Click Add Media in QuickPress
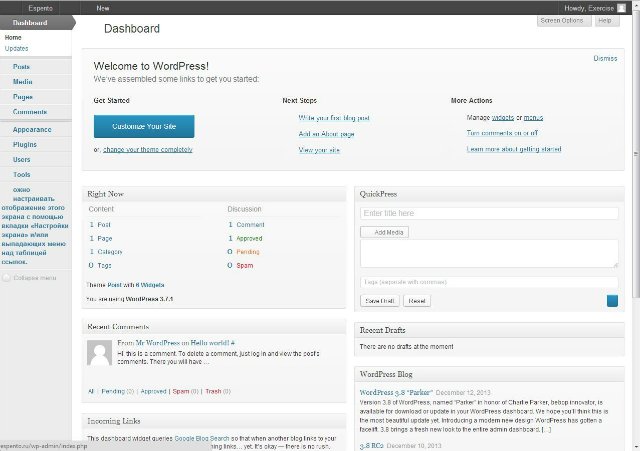 384,232
